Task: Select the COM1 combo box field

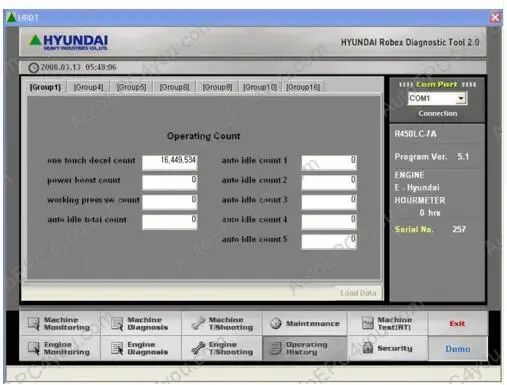Action: (437, 98)
